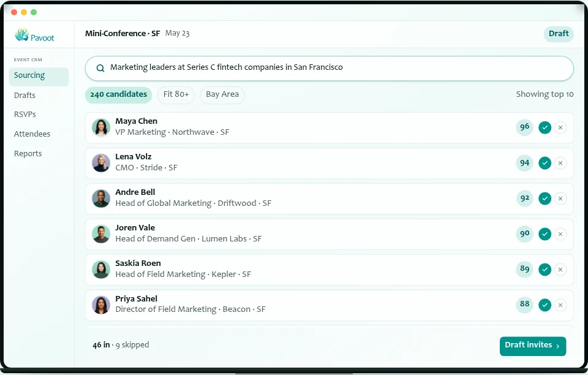Accept Maya Chen with checkmark icon
588x375 pixels.
[545, 127]
